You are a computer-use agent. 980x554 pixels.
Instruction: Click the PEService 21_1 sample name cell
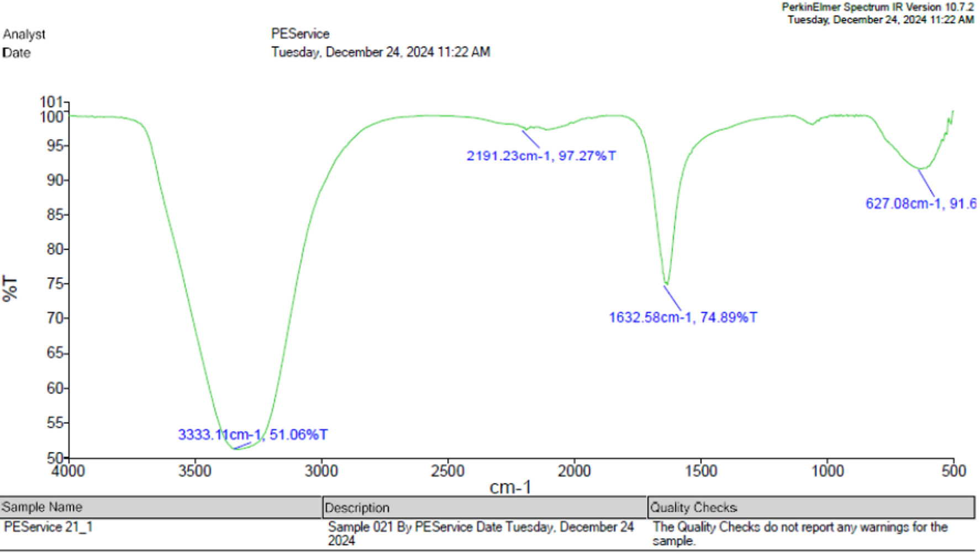pos(49,527)
